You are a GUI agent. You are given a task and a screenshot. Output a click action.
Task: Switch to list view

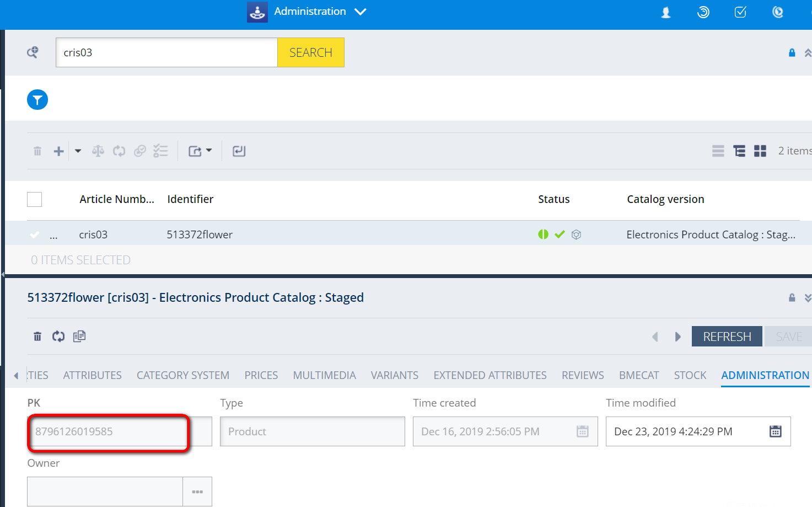click(x=718, y=151)
